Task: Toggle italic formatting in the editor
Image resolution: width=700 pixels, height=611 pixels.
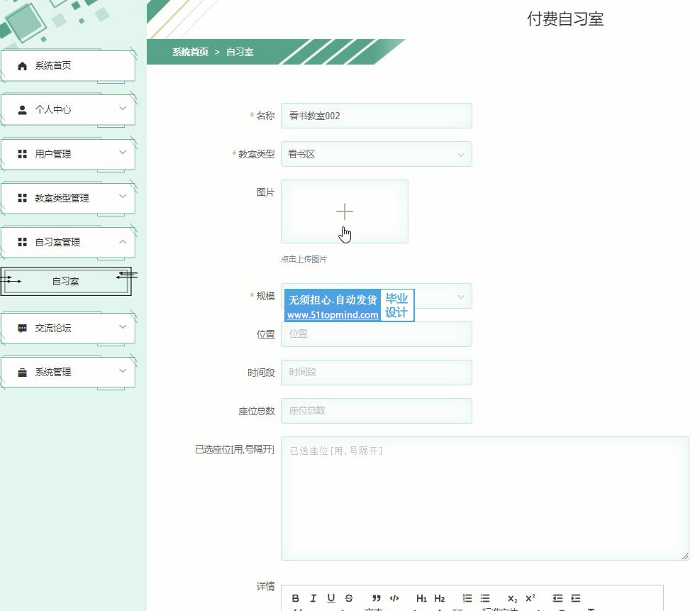Action: point(313,598)
